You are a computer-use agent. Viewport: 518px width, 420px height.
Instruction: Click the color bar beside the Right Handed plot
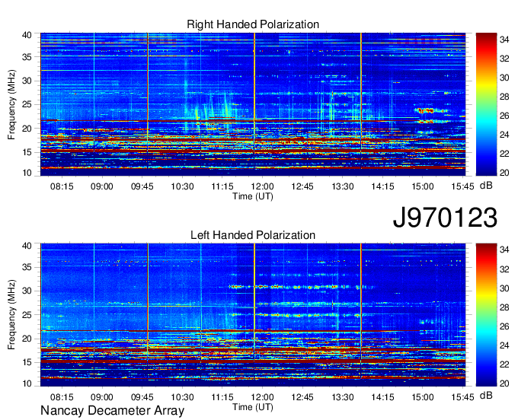pos(486,104)
